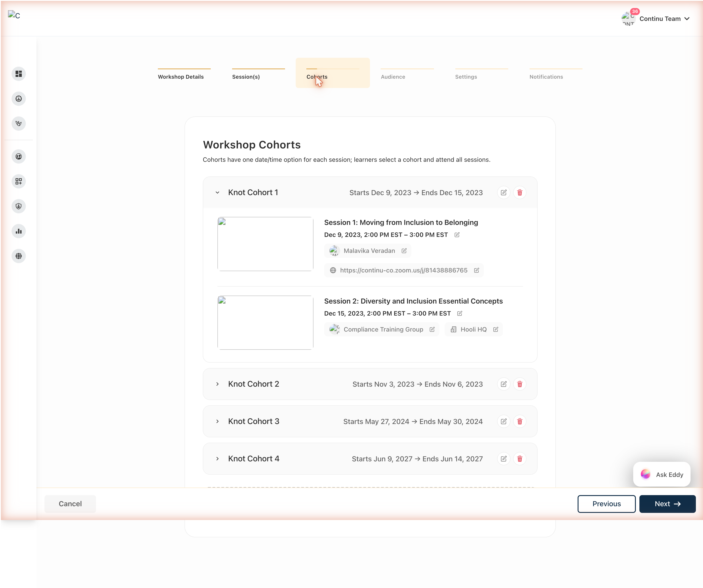Delete Knot Cohort 4 using the trash icon
The image size is (703, 588).
pos(520,458)
